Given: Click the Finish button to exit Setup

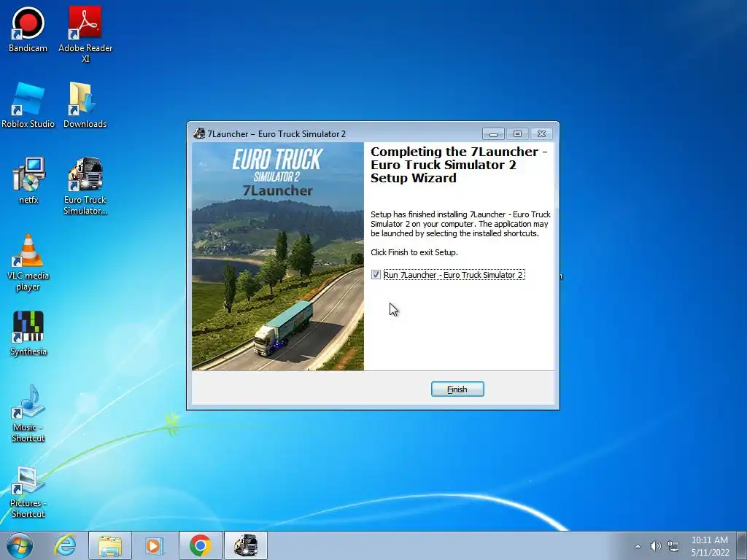Looking at the screenshot, I should (457, 389).
